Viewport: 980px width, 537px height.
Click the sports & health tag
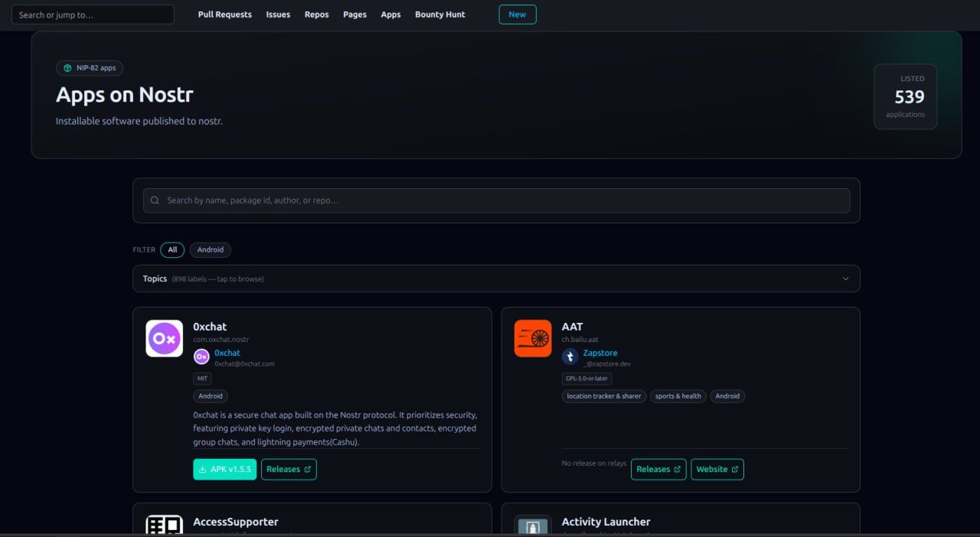pyautogui.click(x=678, y=396)
